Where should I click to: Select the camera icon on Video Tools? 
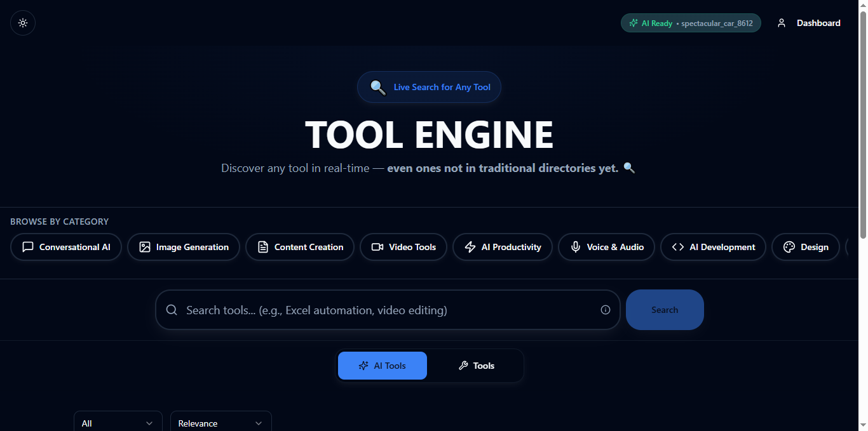377,247
